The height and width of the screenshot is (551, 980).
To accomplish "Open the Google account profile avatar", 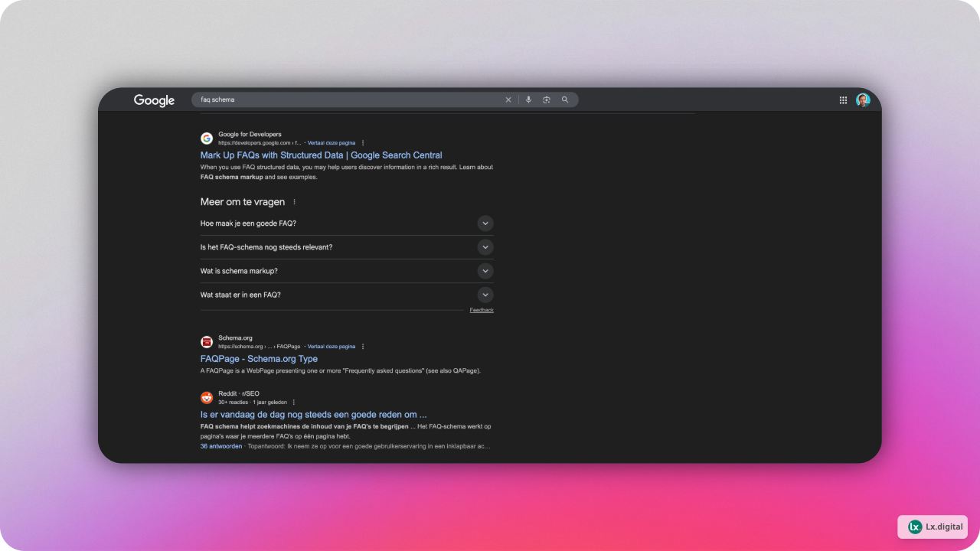I will (863, 100).
